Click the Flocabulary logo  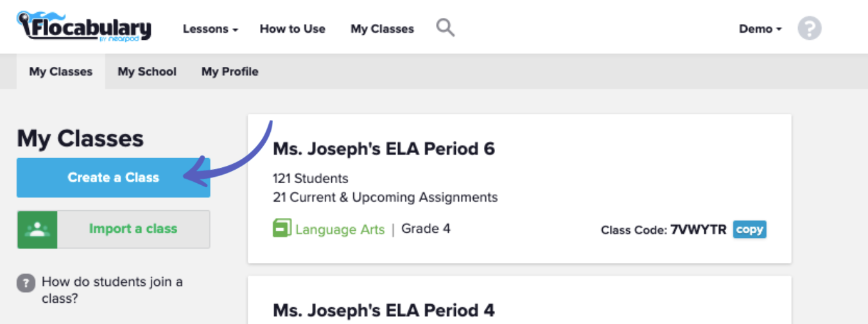coord(84,27)
